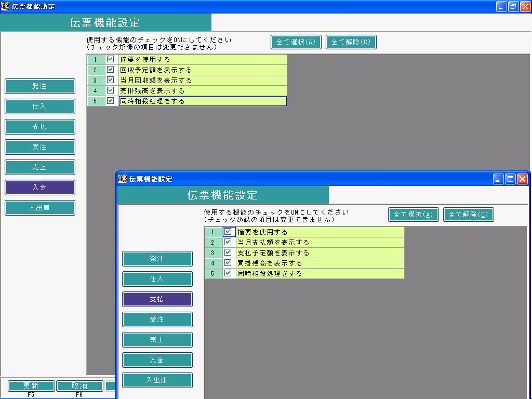
Task: Switch to 売上 in the back window sidebar
Action: tap(39, 167)
